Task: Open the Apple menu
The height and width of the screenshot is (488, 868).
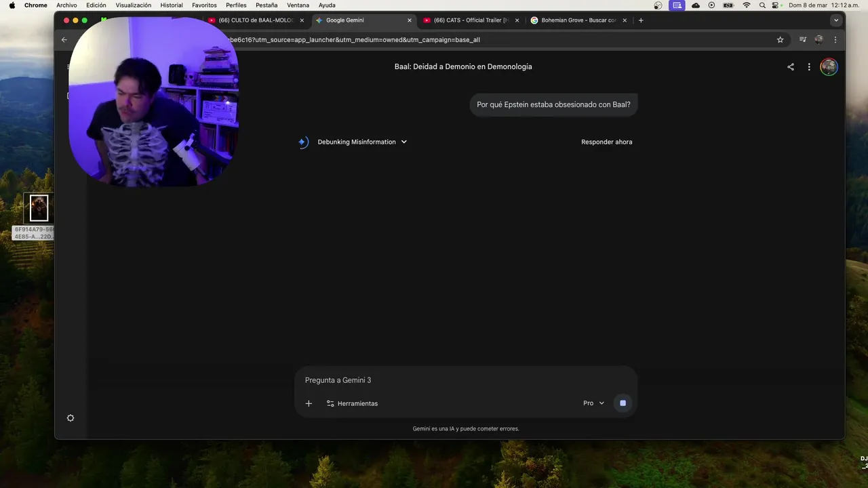Action: pyautogui.click(x=12, y=5)
